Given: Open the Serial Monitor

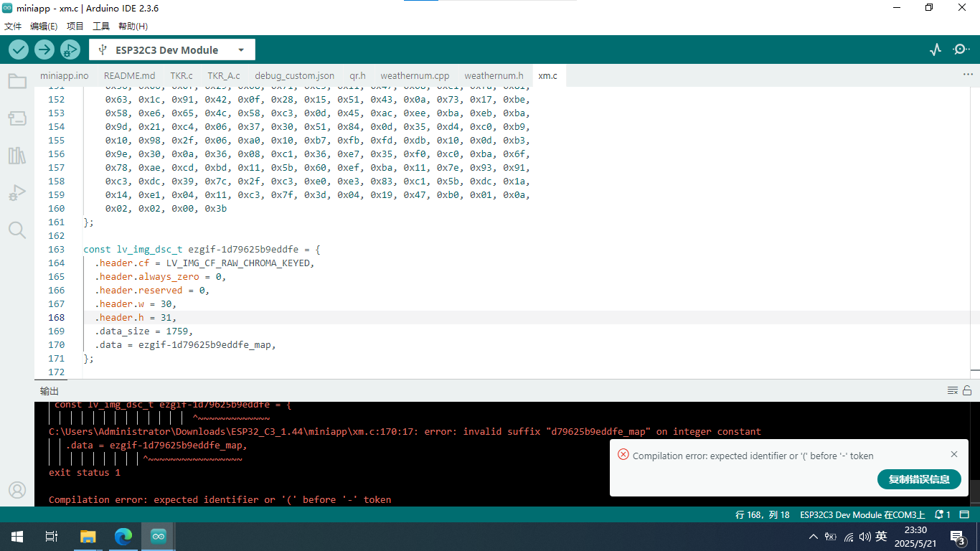Looking at the screenshot, I should point(961,50).
